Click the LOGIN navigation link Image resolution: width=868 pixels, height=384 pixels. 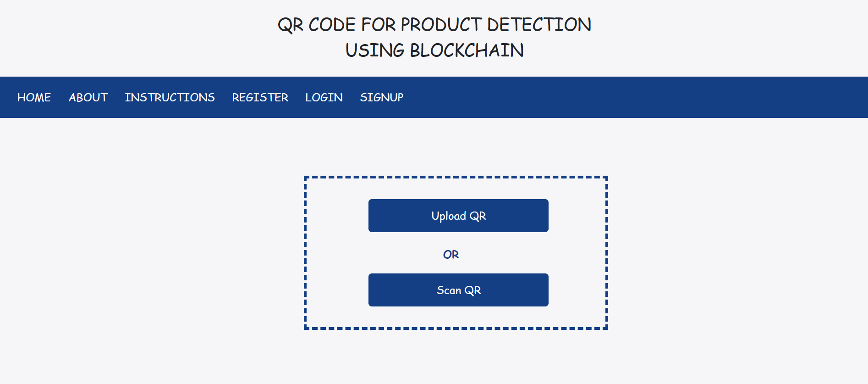[324, 97]
